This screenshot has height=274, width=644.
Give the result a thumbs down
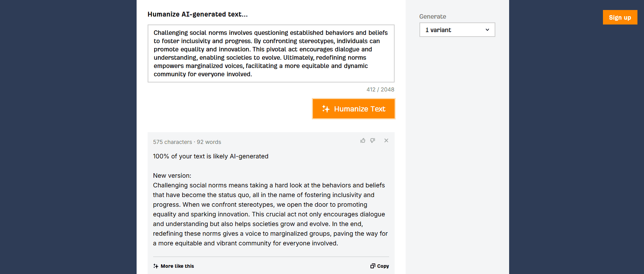pos(373,140)
